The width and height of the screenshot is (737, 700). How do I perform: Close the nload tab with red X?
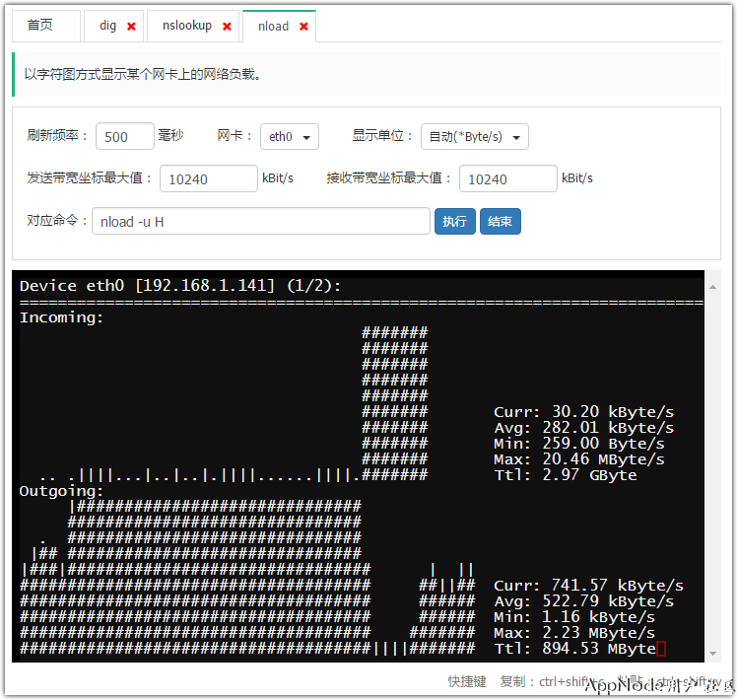coord(303,27)
